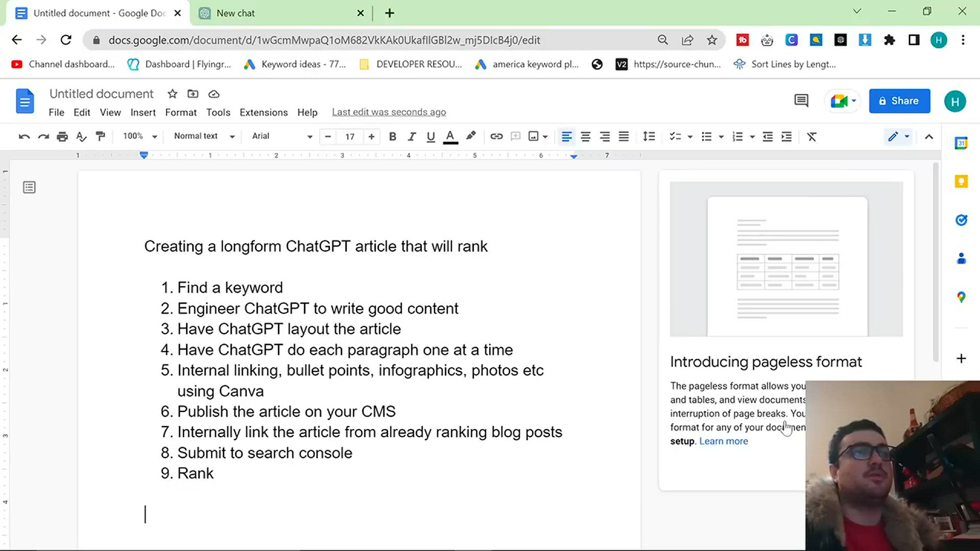Star the Untitled document
The image size is (980, 551).
tap(173, 94)
